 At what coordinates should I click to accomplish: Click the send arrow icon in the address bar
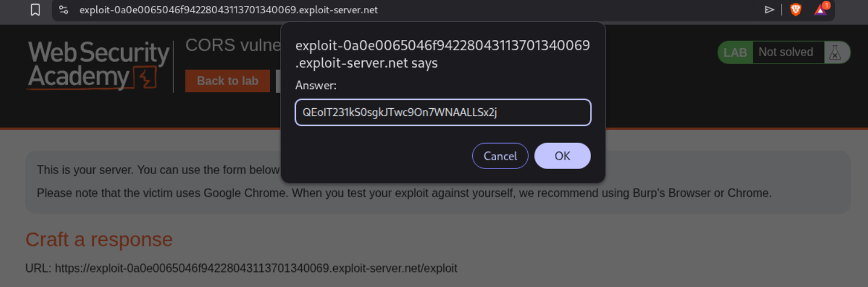click(x=769, y=9)
